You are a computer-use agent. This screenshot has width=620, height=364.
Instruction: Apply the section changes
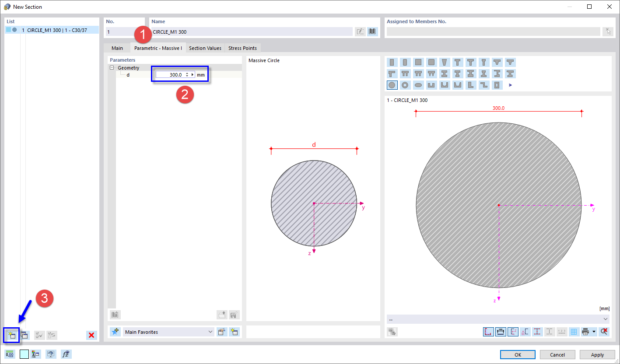click(597, 354)
